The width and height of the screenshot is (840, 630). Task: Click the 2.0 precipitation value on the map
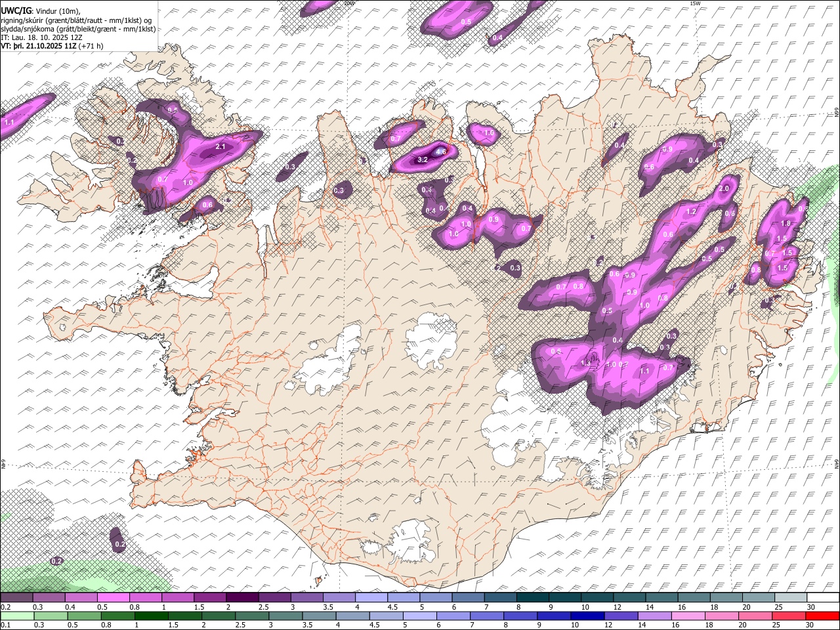point(724,188)
